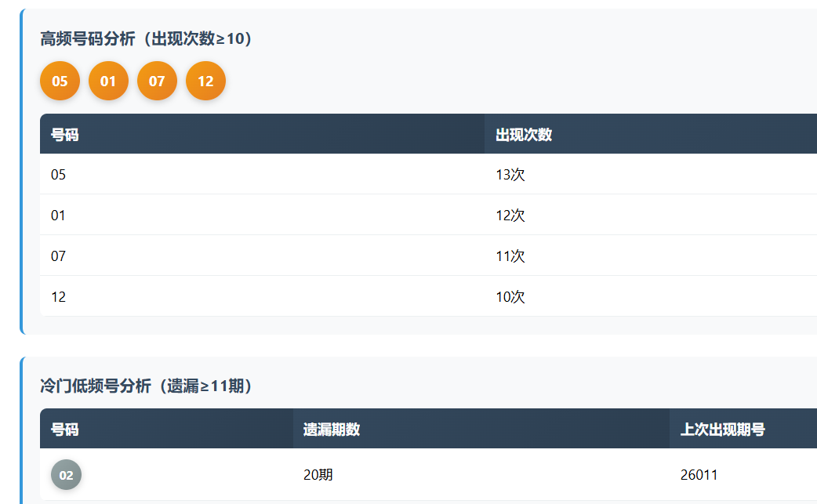
Task: Click the orange 01 number ball
Action: (108, 81)
